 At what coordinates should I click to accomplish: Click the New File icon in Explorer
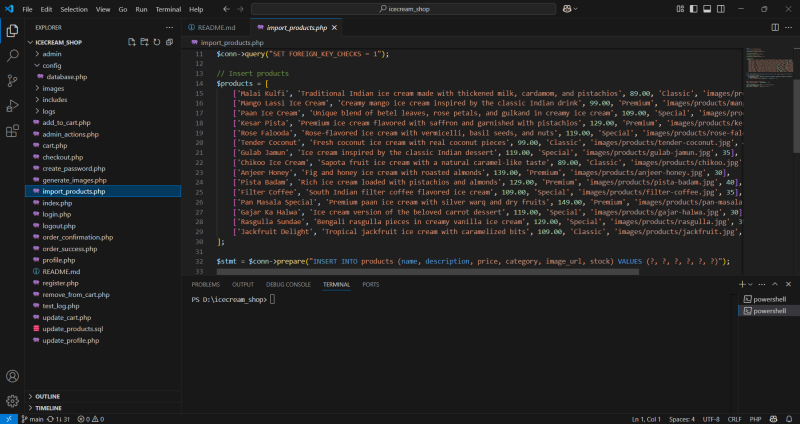pyautogui.click(x=132, y=42)
